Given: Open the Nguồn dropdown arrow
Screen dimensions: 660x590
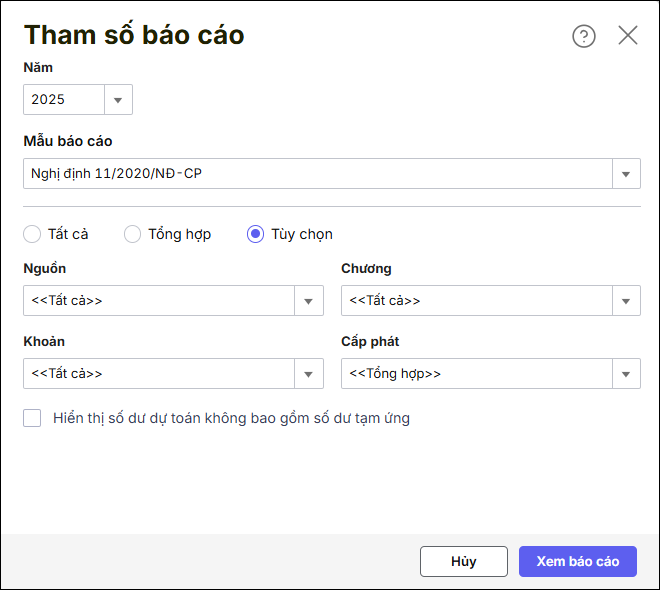Looking at the screenshot, I should [309, 301].
